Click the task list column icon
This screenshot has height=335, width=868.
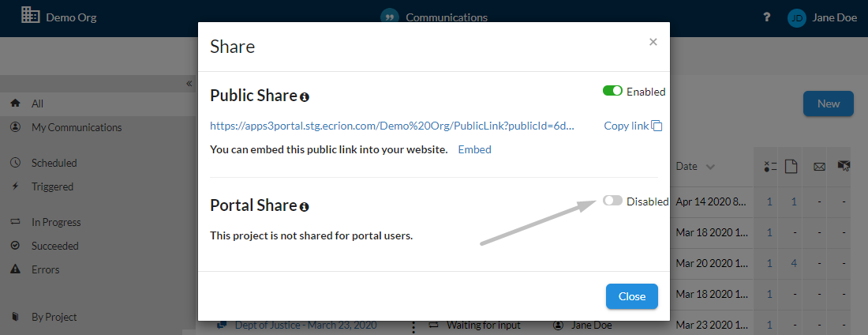(x=770, y=167)
